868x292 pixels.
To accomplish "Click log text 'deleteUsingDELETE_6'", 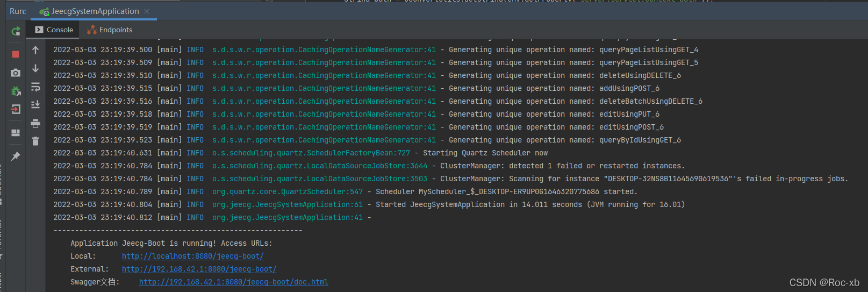I will pos(640,75).
